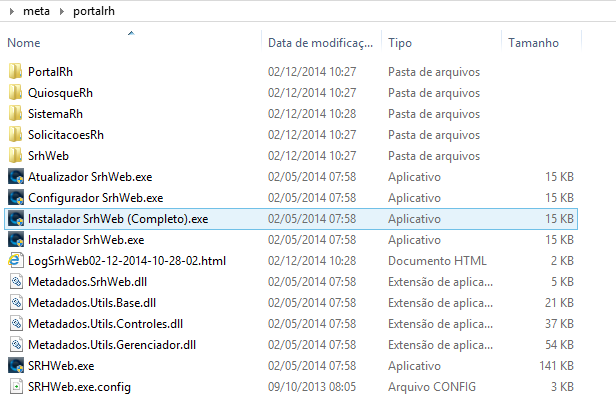Select the folder name SrhWeb
This screenshot has height=420, width=616.
tap(48, 156)
